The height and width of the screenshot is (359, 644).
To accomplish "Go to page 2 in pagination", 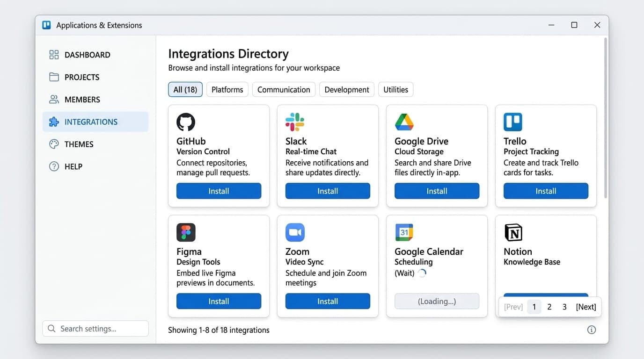I will (x=549, y=307).
